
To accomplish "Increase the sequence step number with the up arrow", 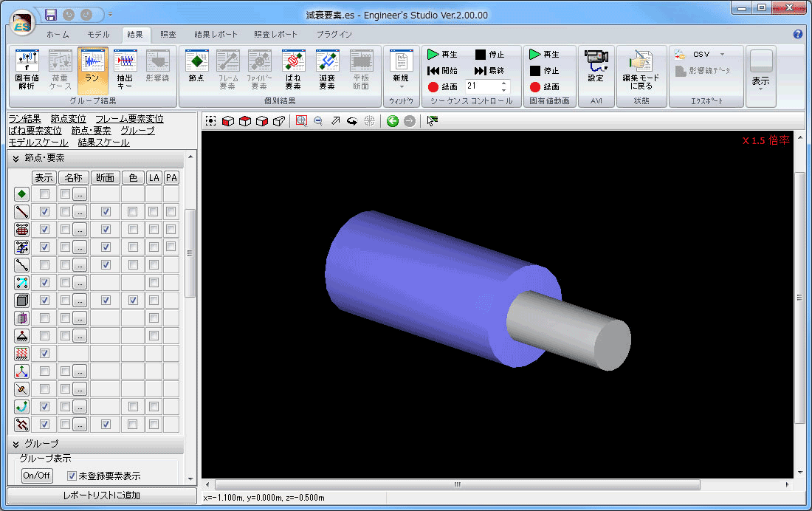I will coord(503,83).
